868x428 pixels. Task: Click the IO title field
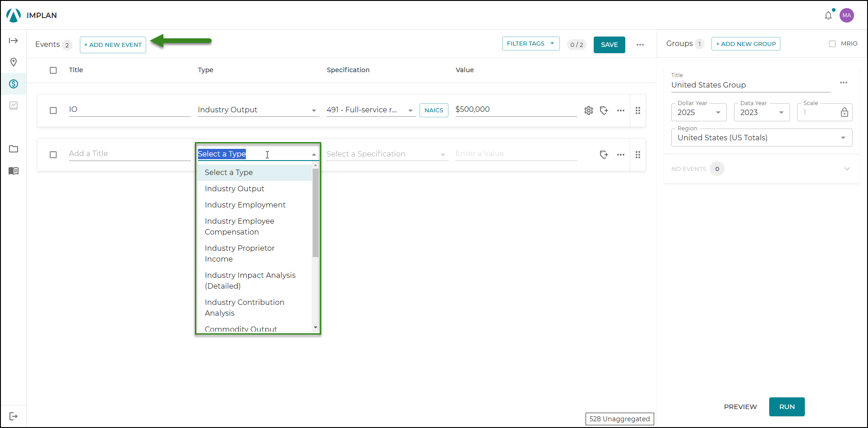point(129,110)
